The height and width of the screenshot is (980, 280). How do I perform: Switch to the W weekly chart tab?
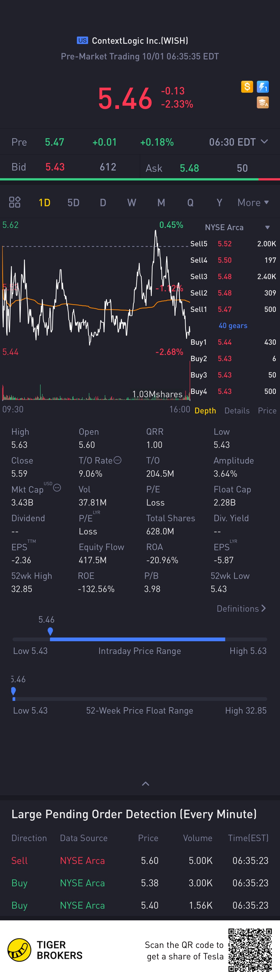tap(132, 202)
